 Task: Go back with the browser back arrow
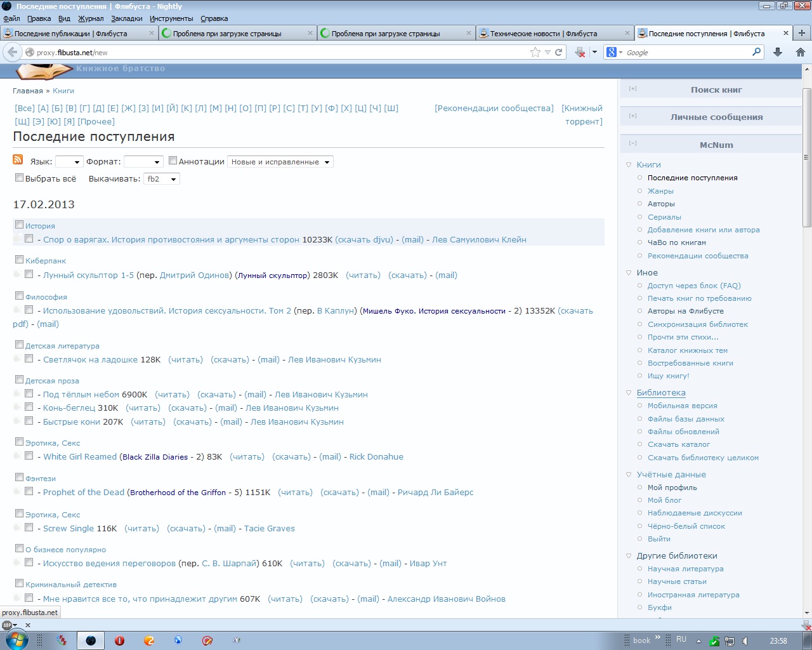click(12, 52)
